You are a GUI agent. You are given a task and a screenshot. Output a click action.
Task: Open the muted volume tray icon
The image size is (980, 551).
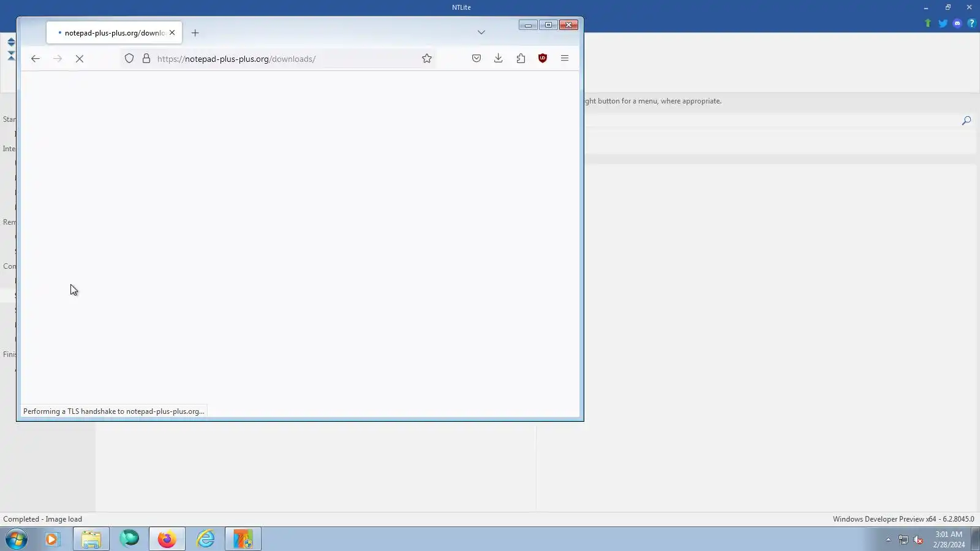918,540
